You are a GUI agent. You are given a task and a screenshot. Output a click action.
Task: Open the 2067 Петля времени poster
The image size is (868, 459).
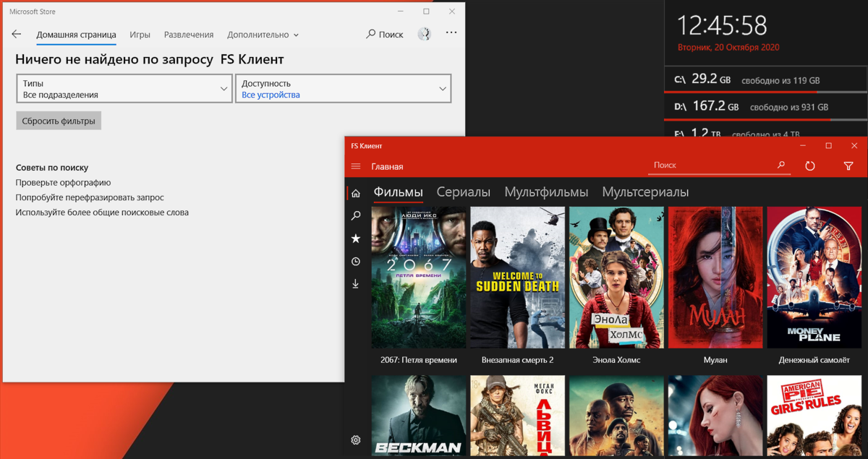[419, 278]
